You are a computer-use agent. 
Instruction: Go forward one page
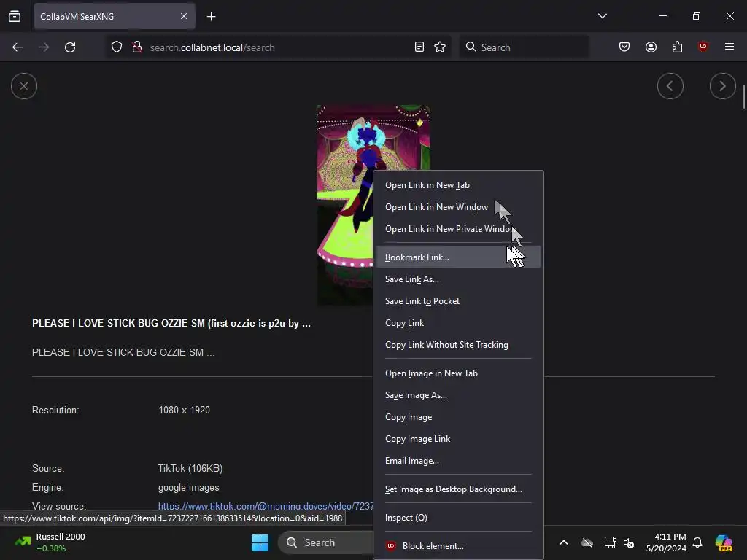[x=44, y=47]
